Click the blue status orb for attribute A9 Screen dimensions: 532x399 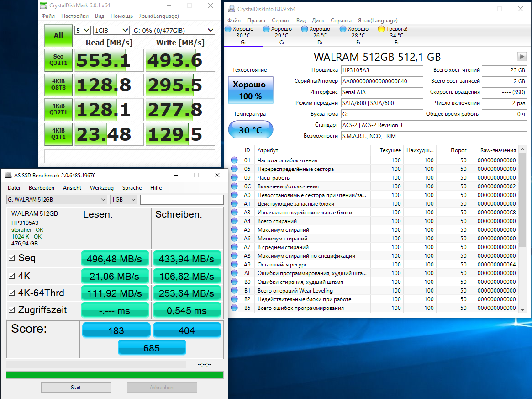pos(234,265)
